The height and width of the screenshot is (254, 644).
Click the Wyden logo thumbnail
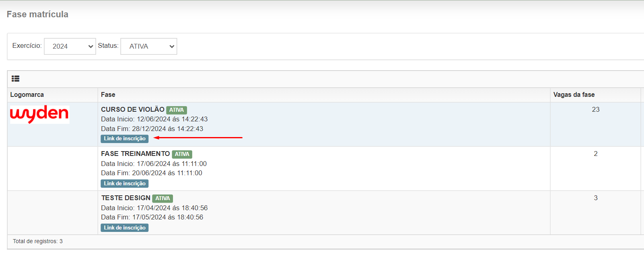click(x=39, y=115)
